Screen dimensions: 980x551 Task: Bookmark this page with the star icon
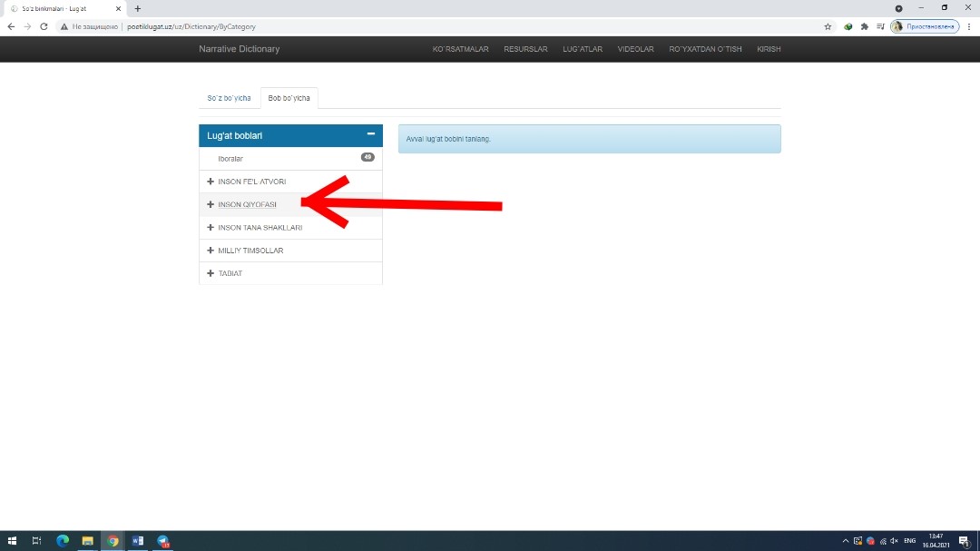828,26
